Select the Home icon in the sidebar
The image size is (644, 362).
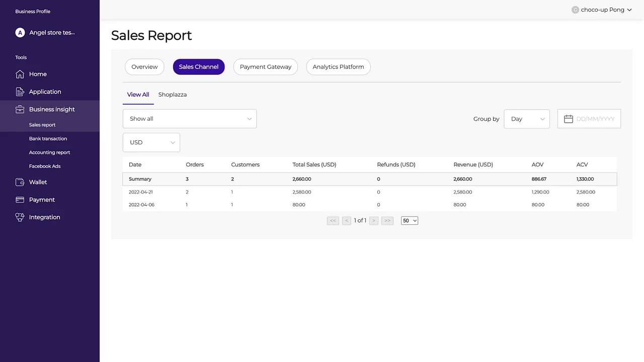[20, 74]
